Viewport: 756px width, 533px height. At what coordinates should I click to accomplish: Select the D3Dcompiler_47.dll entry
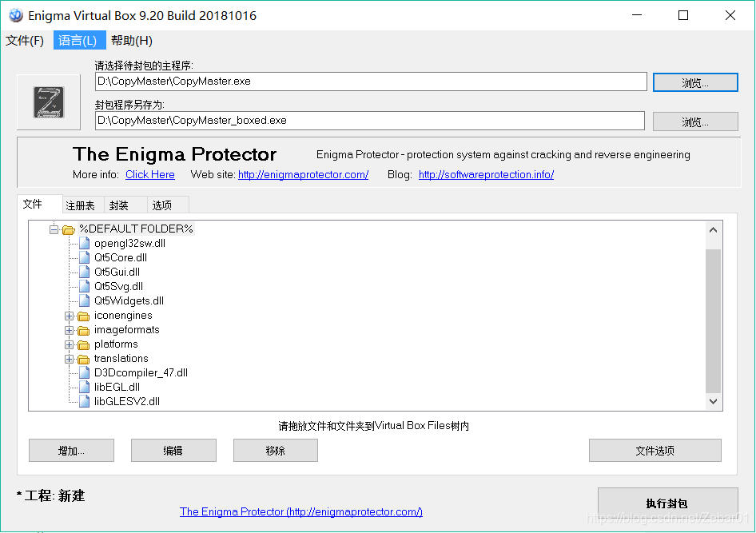[141, 373]
